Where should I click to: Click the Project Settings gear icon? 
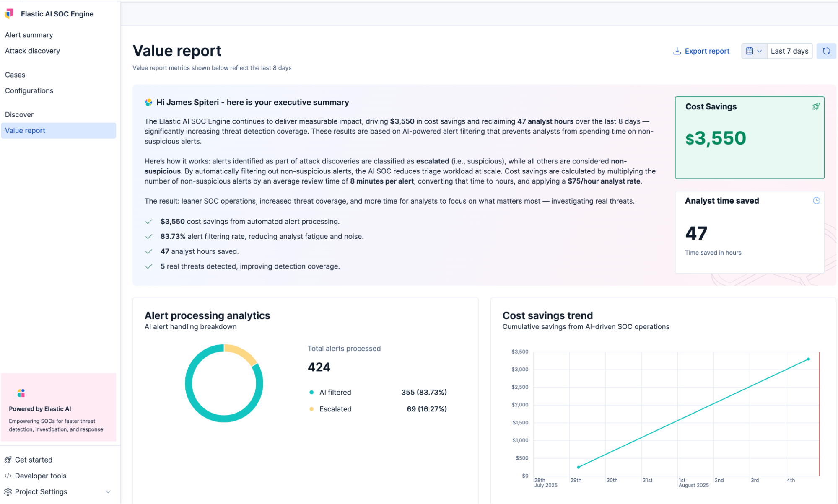8,491
